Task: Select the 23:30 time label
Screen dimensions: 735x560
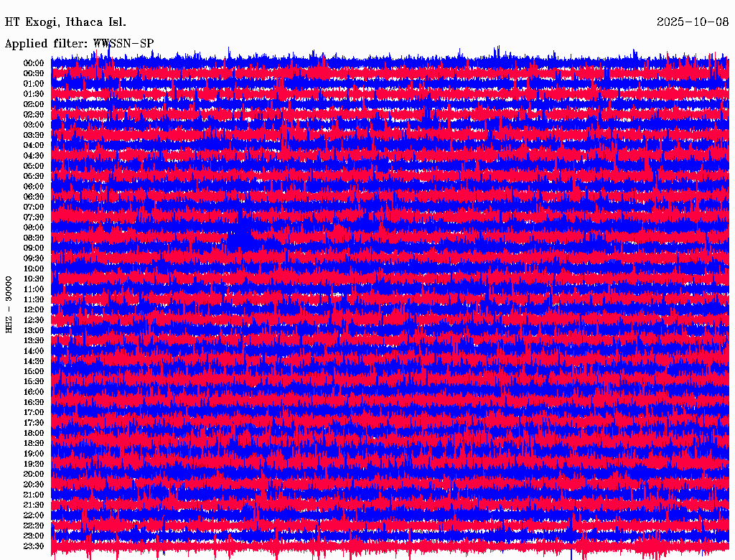Action: tap(34, 546)
